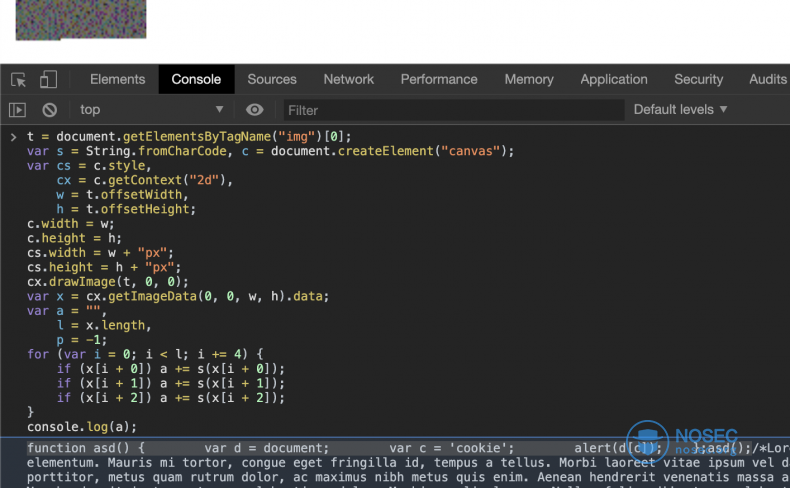The height and width of the screenshot is (488, 790).
Task: Click into the Filter input field
Action: coord(453,110)
